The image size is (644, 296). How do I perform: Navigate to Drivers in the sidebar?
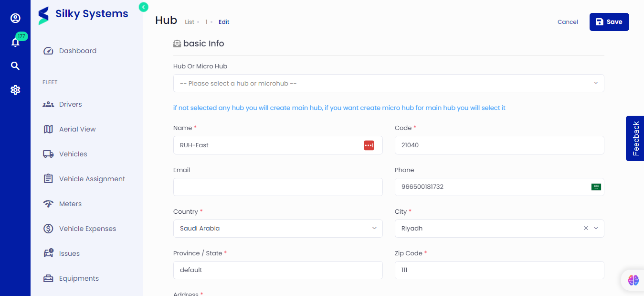coord(70,104)
